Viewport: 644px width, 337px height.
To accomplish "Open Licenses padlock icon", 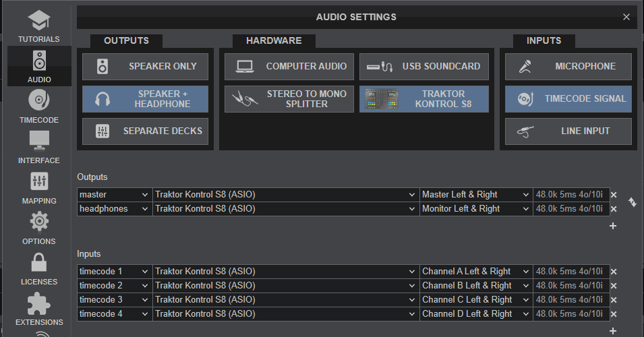I will click(x=38, y=268).
